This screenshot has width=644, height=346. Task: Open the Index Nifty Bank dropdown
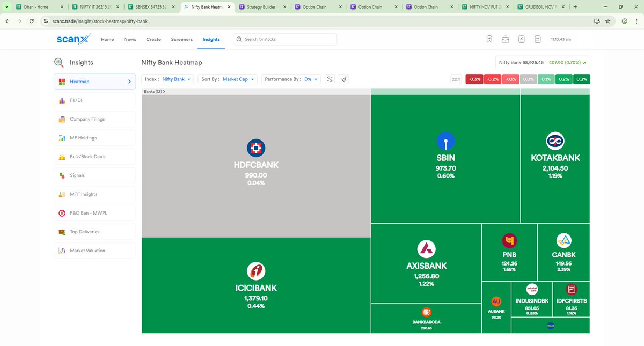point(169,79)
